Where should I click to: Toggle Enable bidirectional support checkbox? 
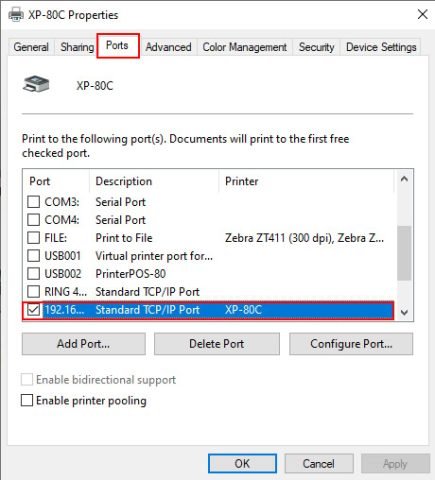[x=27, y=380]
